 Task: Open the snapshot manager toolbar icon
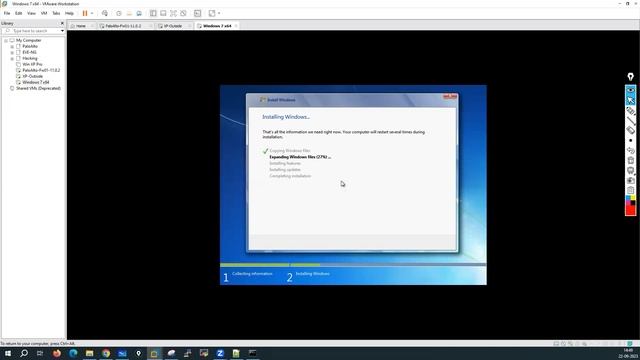click(x=139, y=13)
